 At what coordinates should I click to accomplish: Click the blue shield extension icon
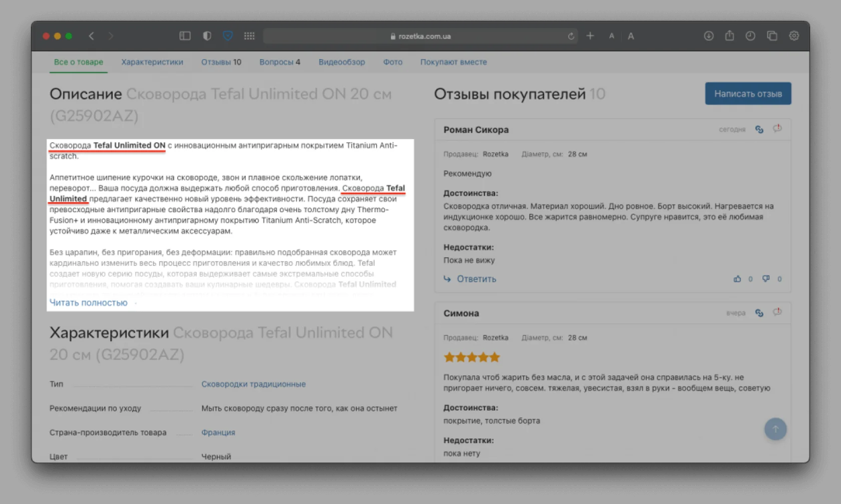pyautogui.click(x=228, y=36)
